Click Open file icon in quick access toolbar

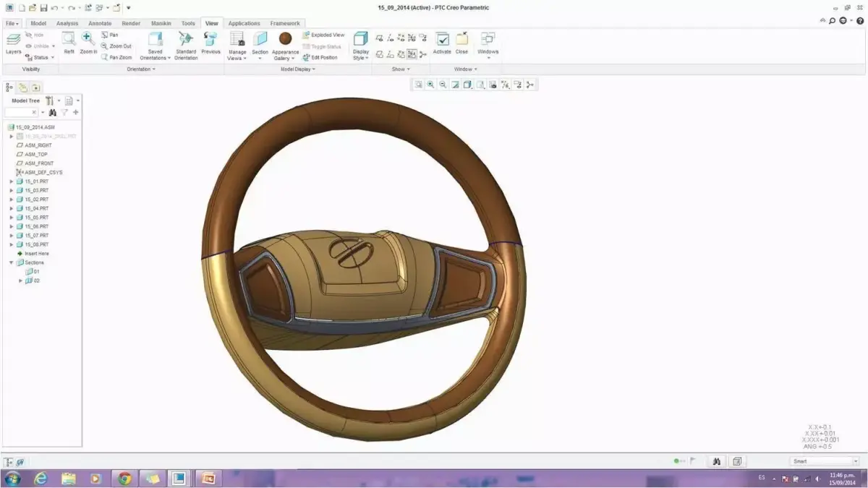point(33,7)
